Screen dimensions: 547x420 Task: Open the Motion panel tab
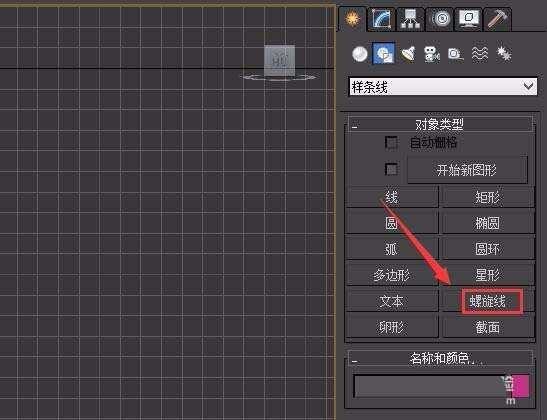pyautogui.click(x=440, y=18)
